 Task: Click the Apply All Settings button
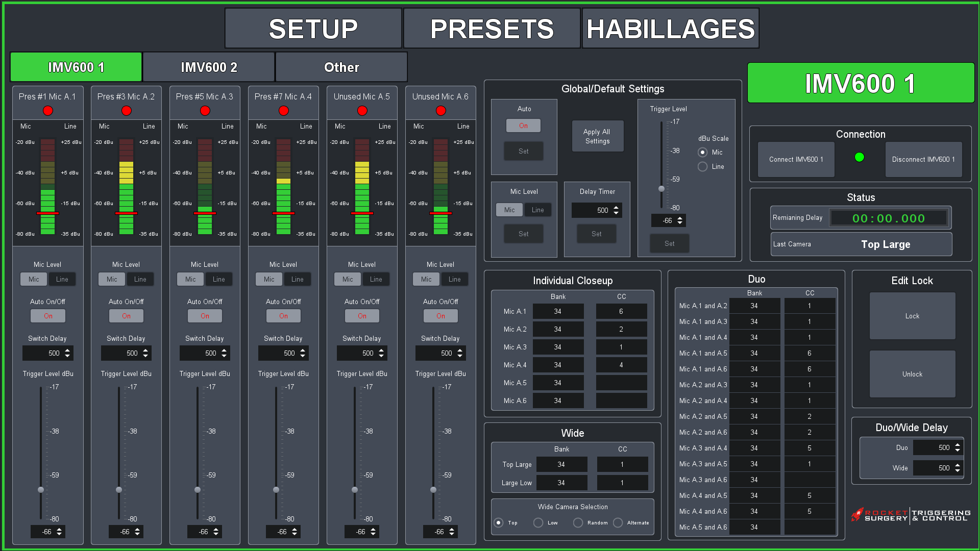click(x=597, y=136)
